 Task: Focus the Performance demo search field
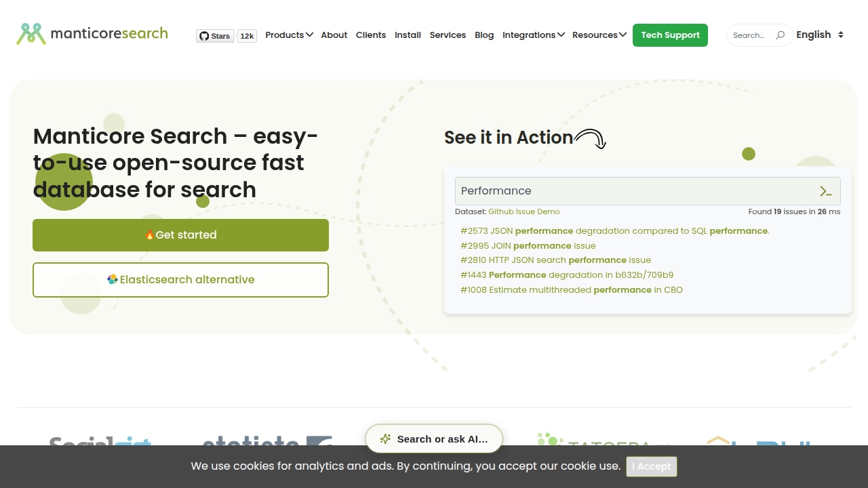tap(637, 191)
